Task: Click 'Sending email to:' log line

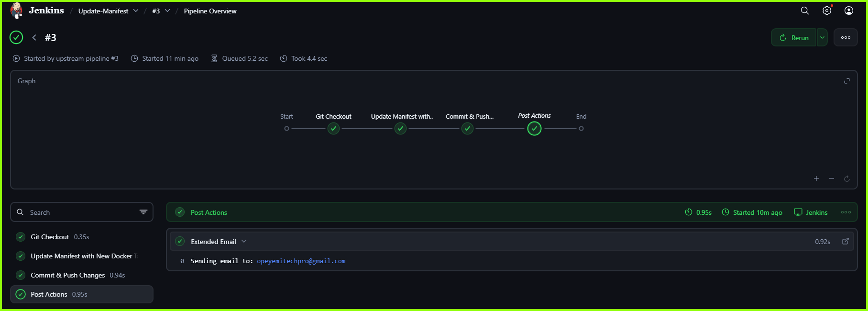Action: click(x=222, y=261)
